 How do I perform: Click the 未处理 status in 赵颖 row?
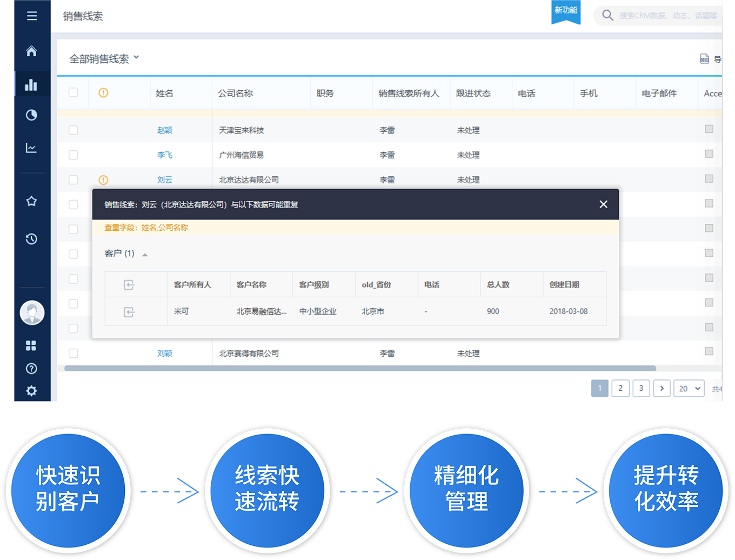468,130
